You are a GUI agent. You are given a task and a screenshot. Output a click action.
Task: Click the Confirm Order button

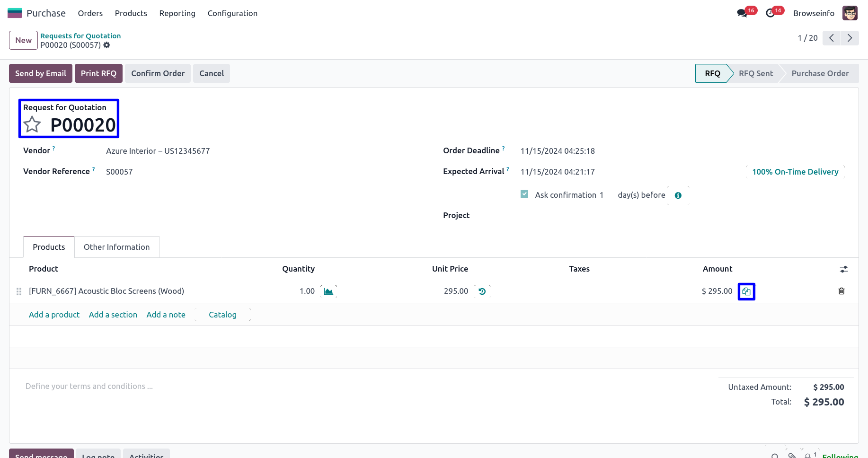[x=158, y=73]
